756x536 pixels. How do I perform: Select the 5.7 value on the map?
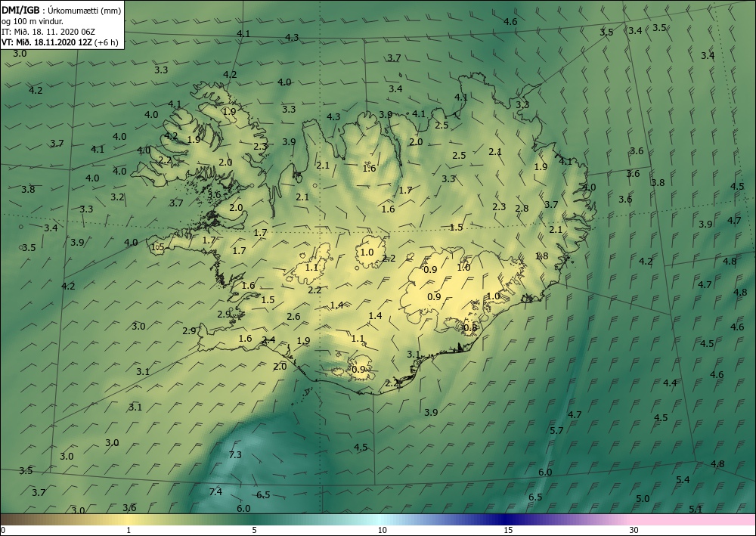[557, 430]
